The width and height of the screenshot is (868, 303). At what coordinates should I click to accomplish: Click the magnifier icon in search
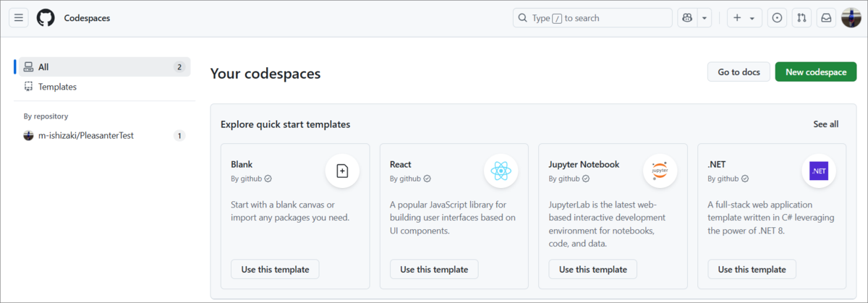tap(523, 18)
